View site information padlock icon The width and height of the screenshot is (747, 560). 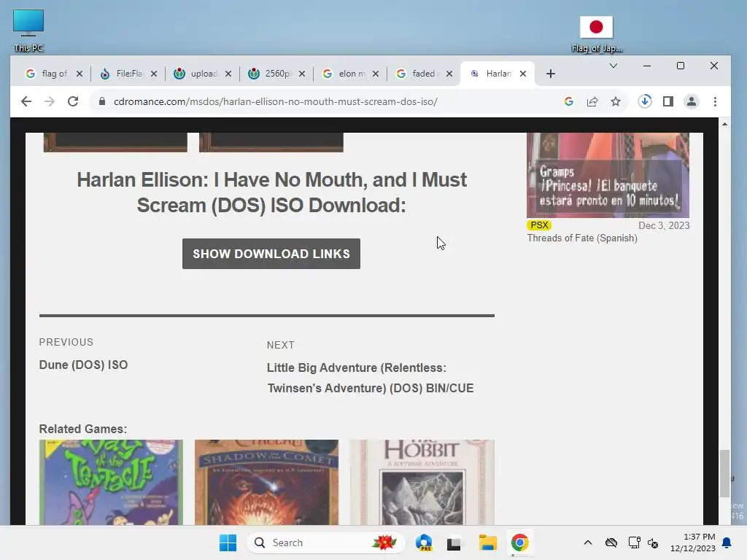pos(101,101)
